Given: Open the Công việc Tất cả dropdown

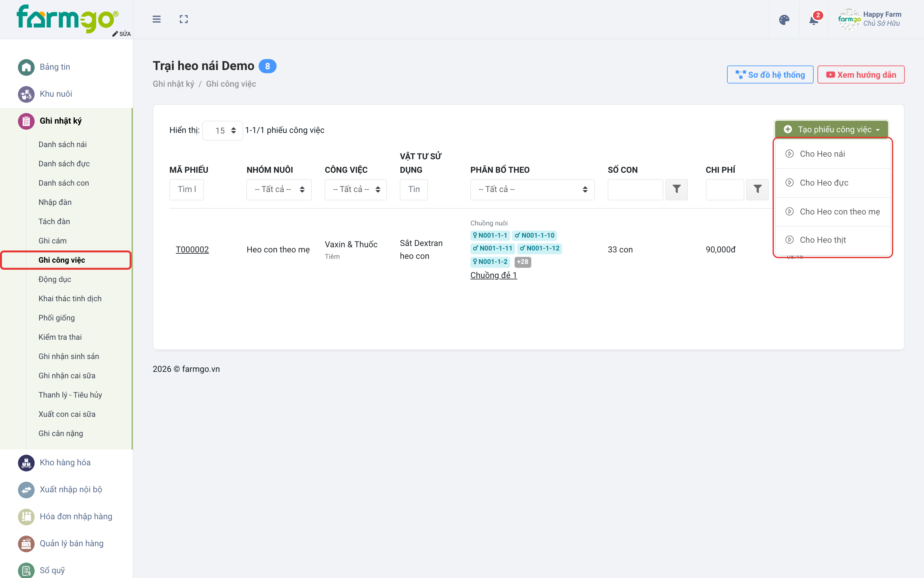Looking at the screenshot, I should [355, 189].
